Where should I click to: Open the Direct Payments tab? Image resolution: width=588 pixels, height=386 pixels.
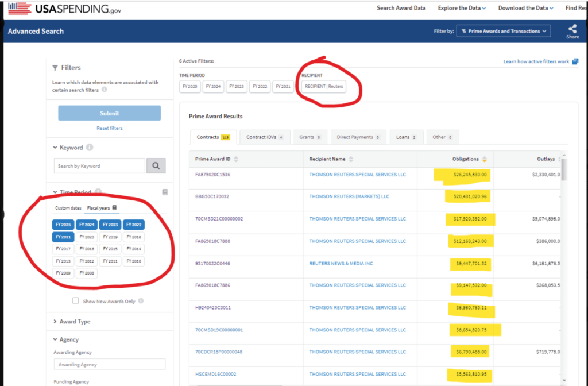358,137
